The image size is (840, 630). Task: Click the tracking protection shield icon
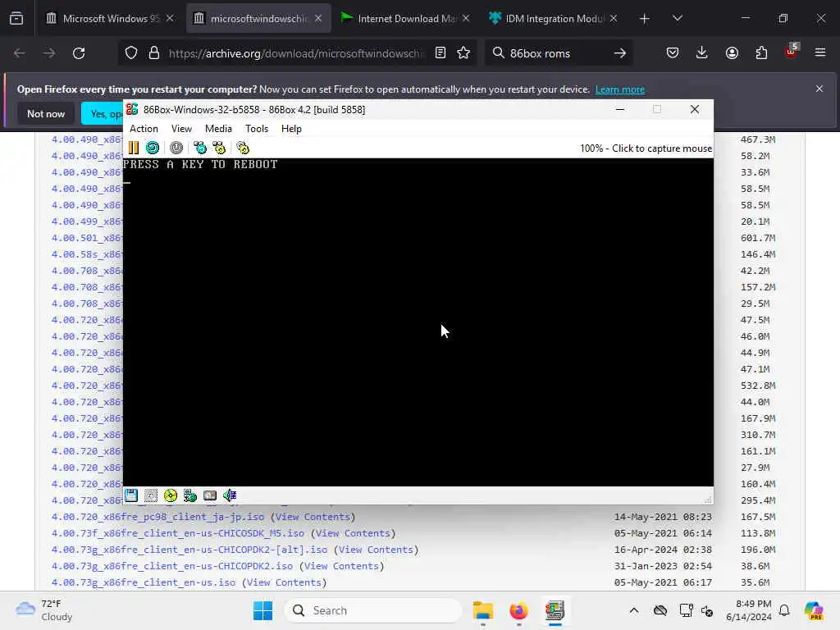pos(131,53)
